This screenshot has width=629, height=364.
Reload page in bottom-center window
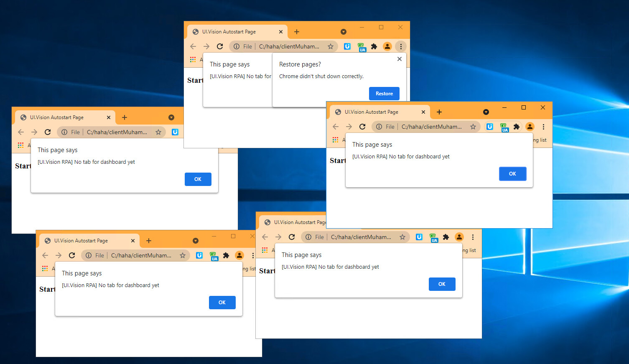[292, 237]
